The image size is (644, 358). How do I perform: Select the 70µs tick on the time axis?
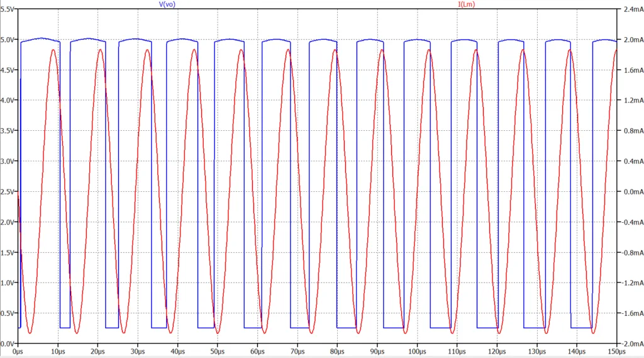pos(297,352)
